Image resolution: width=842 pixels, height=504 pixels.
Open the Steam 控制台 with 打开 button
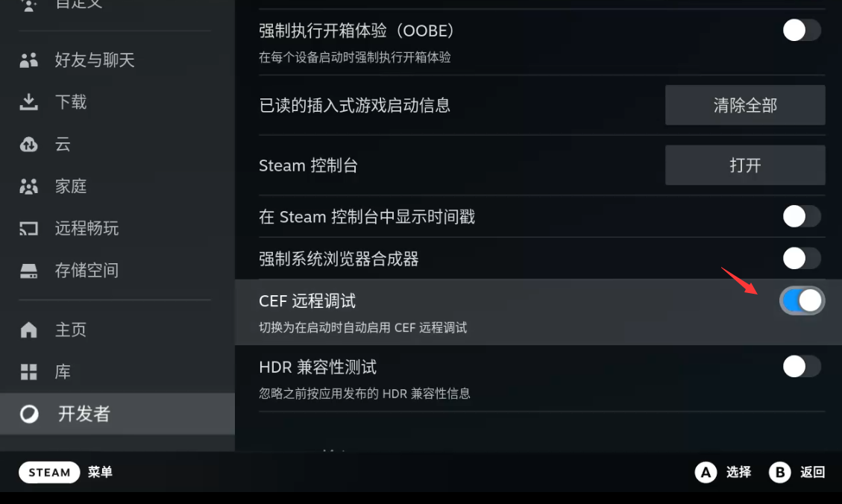pos(745,165)
